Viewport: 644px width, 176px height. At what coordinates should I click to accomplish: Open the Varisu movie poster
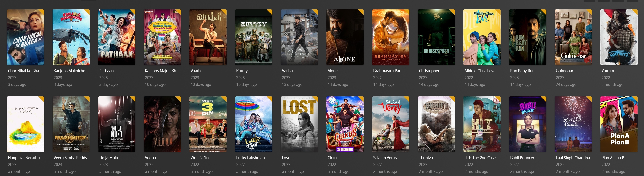[299, 37]
